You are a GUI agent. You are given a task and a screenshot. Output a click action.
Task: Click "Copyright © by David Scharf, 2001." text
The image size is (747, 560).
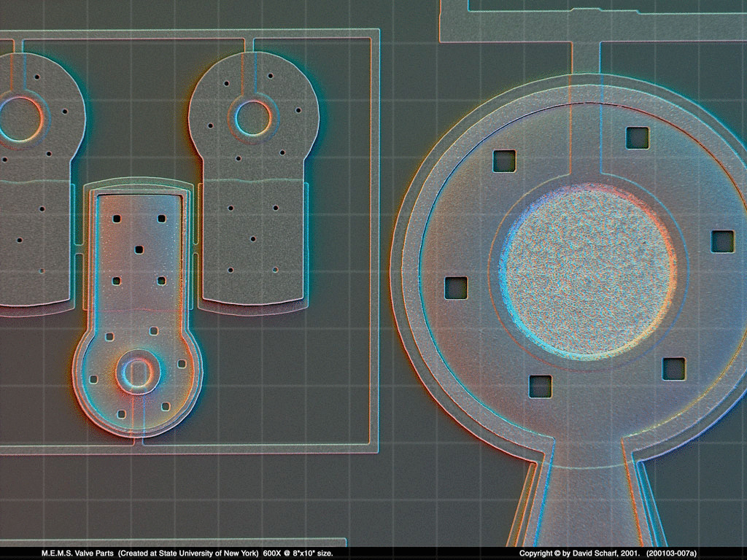tap(579, 553)
